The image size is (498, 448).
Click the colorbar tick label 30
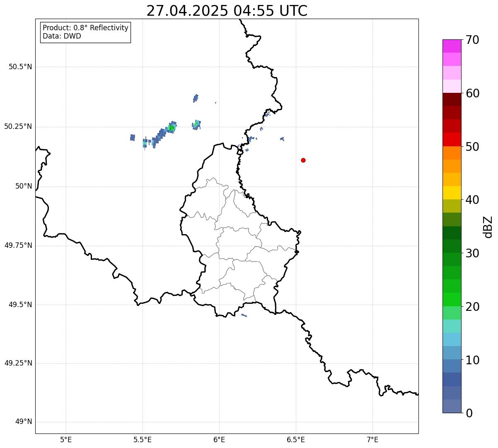[x=473, y=253]
